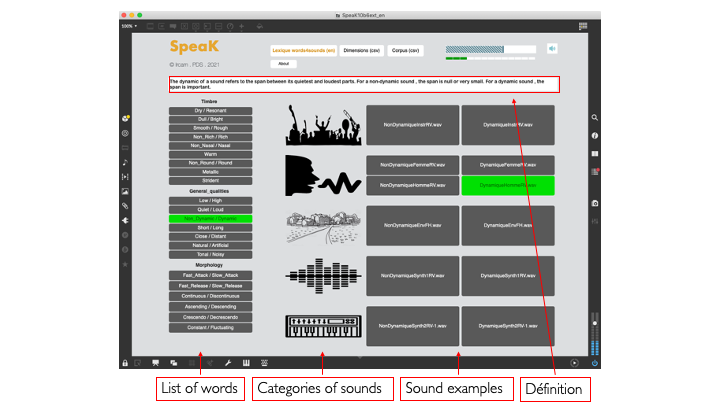Select Crescendo / Decrescendo word
This screenshot has width=720, height=405.
[210, 317]
